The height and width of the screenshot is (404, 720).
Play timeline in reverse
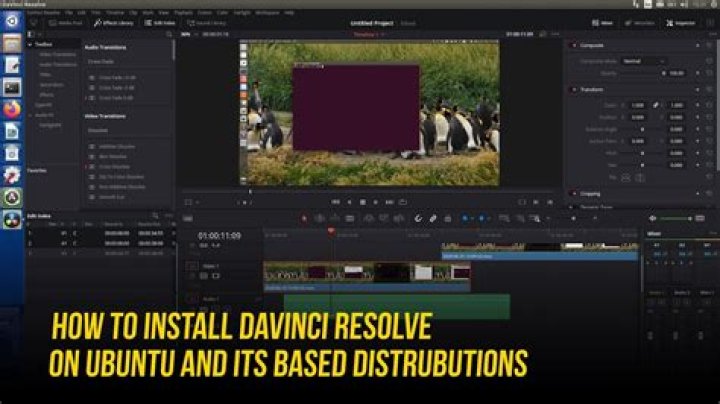click(x=349, y=202)
